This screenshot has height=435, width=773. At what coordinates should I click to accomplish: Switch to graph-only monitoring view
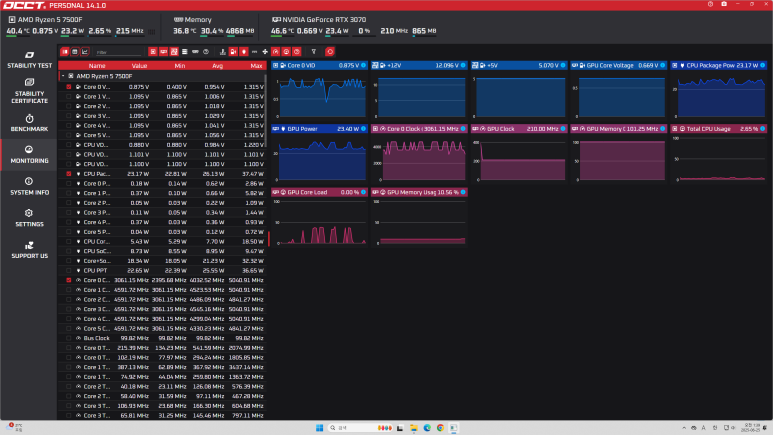pos(85,52)
